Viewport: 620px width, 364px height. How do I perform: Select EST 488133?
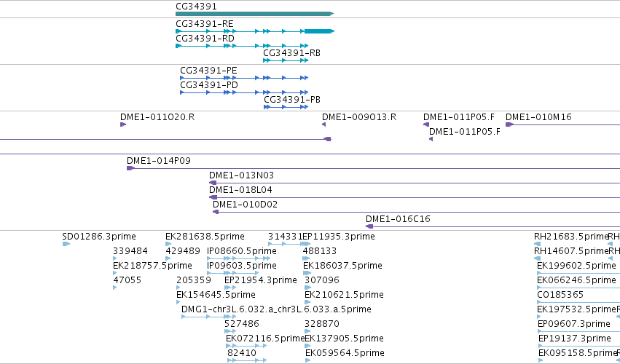click(307, 258)
